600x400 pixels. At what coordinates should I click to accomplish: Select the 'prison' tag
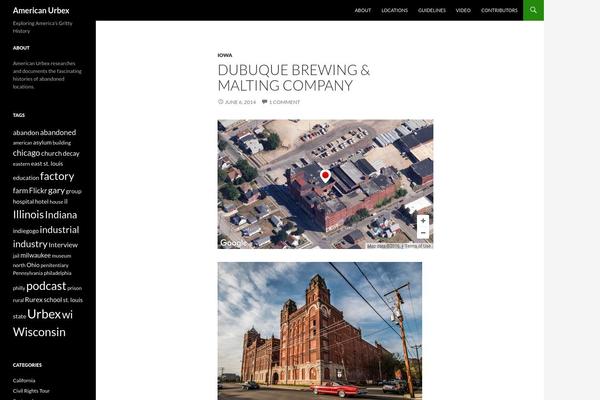pos(75,288)
